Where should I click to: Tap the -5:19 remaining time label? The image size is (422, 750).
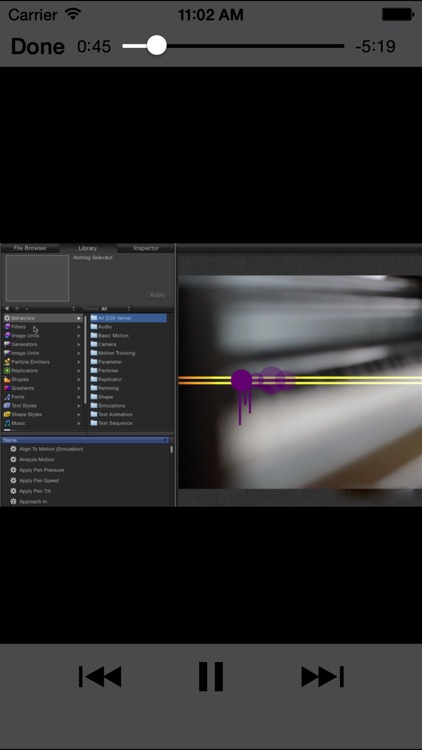point(375,46)
